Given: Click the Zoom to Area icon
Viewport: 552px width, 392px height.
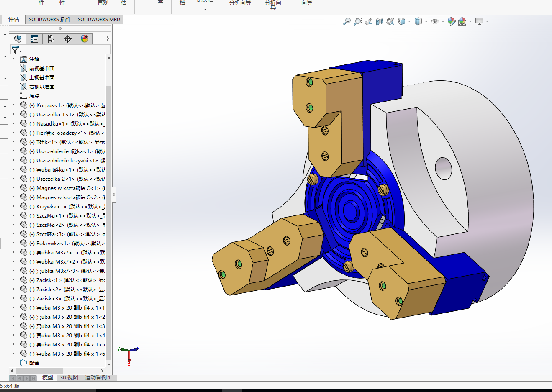Looking at the screenshot, I should [358, 21].
